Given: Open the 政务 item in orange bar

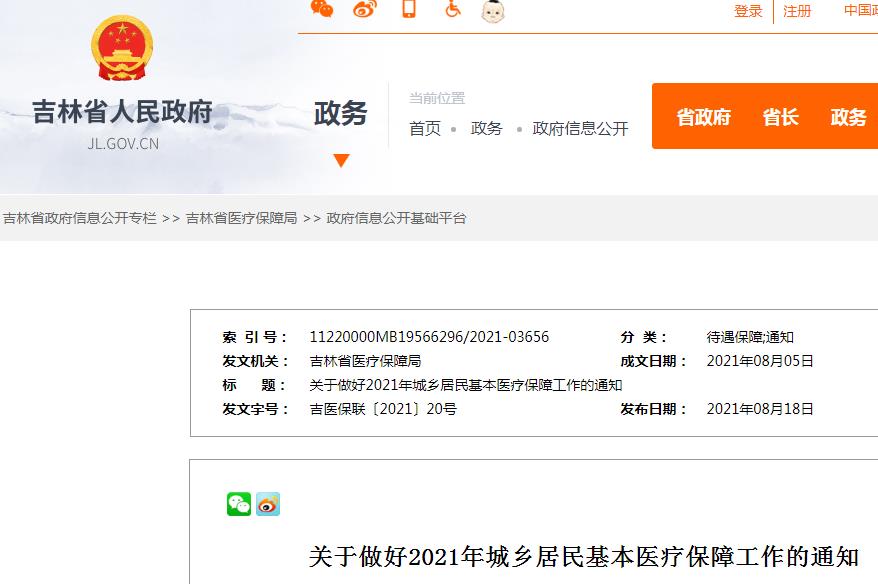Looking at the screenshot, I should click(848, 117).
